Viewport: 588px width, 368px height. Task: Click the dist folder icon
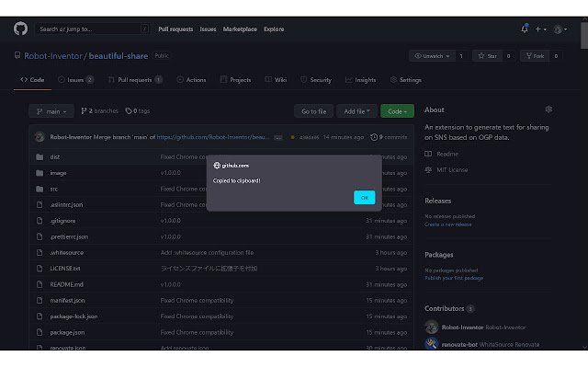click(x=40, y=157)
